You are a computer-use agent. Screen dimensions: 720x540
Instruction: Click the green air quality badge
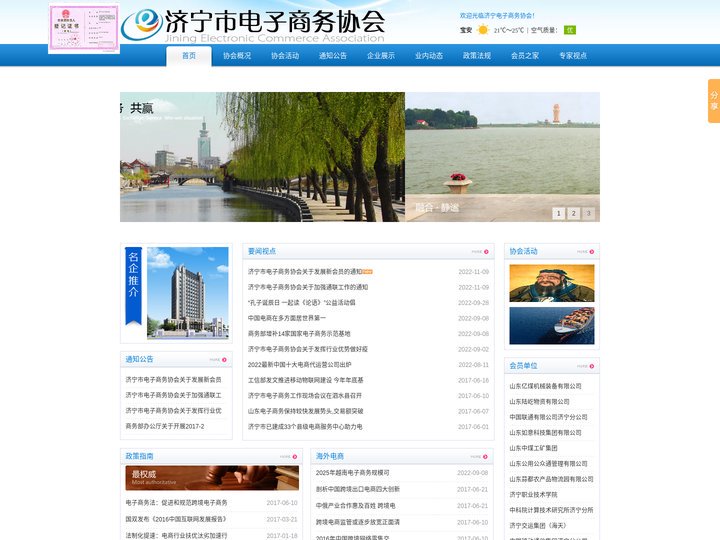click(570, 30)
